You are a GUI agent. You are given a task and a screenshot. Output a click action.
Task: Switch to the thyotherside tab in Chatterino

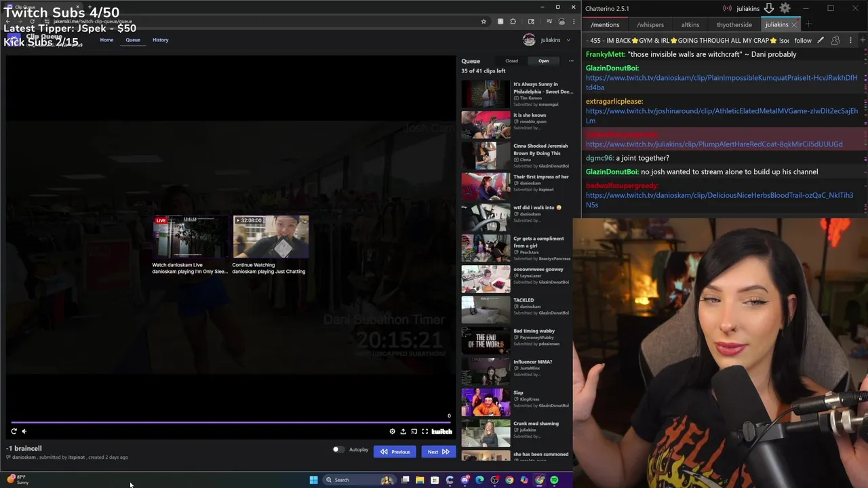[734, 24]
